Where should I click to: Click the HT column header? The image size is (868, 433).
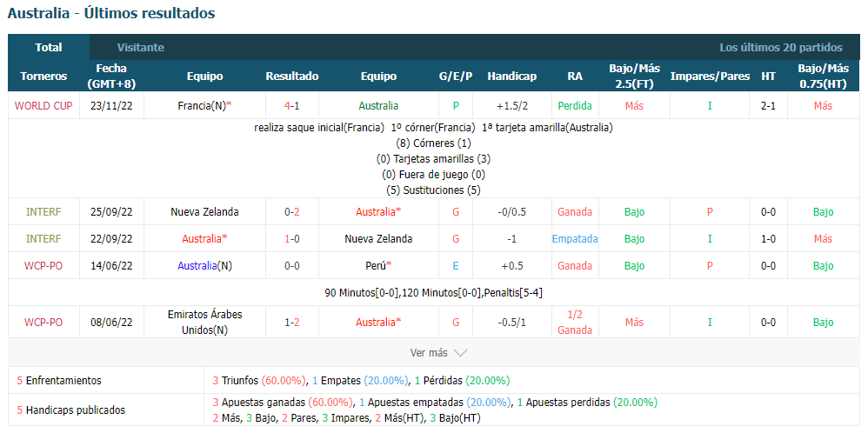coord(768,77)
